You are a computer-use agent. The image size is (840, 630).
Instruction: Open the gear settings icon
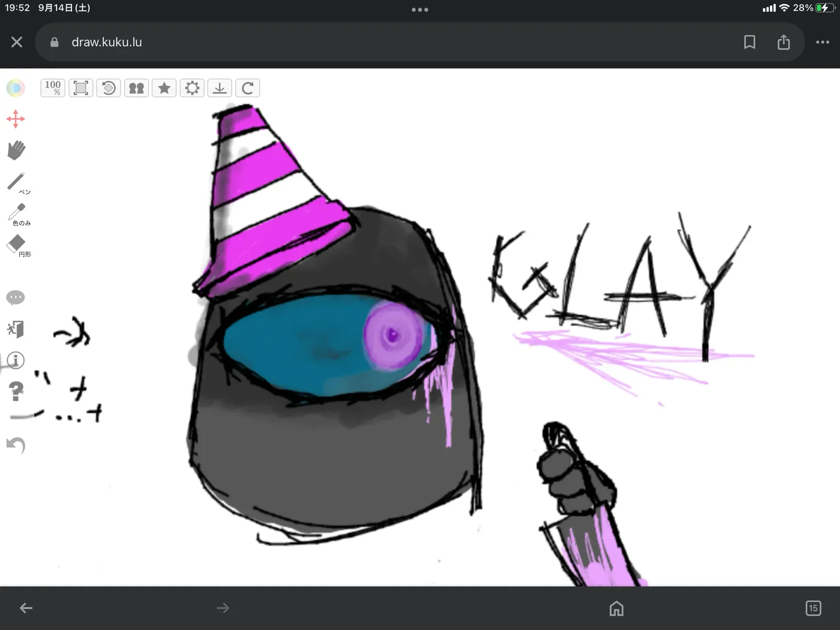point(192,88)
